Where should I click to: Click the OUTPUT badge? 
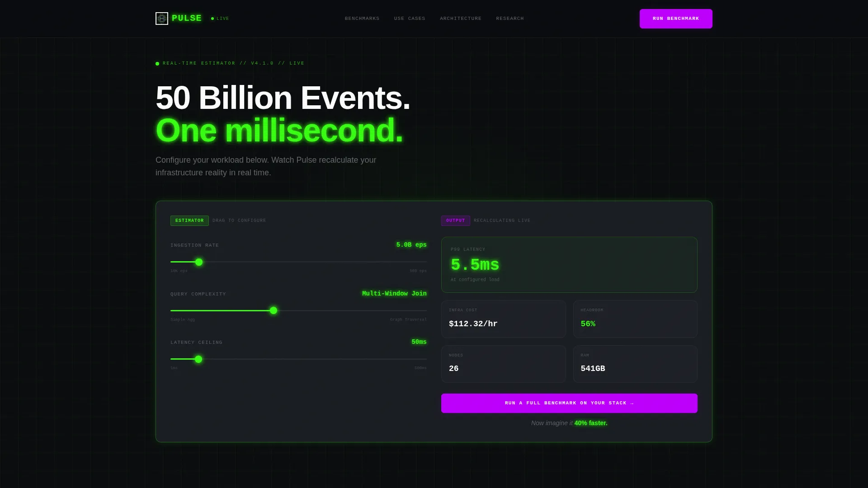pyautogui.click(x=456, y=221)
